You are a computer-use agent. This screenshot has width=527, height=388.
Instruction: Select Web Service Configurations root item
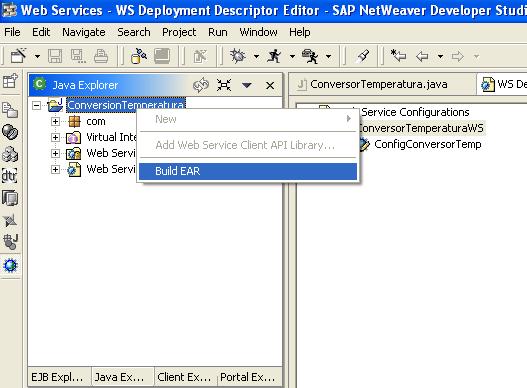(x=415, y=112)
